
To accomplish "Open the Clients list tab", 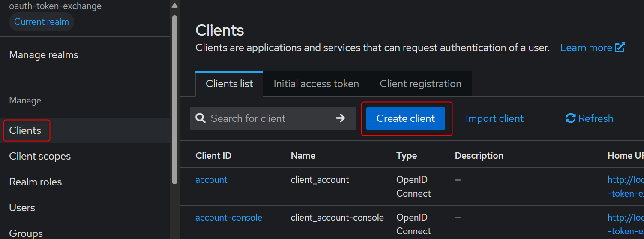I will tap(229, 84).
